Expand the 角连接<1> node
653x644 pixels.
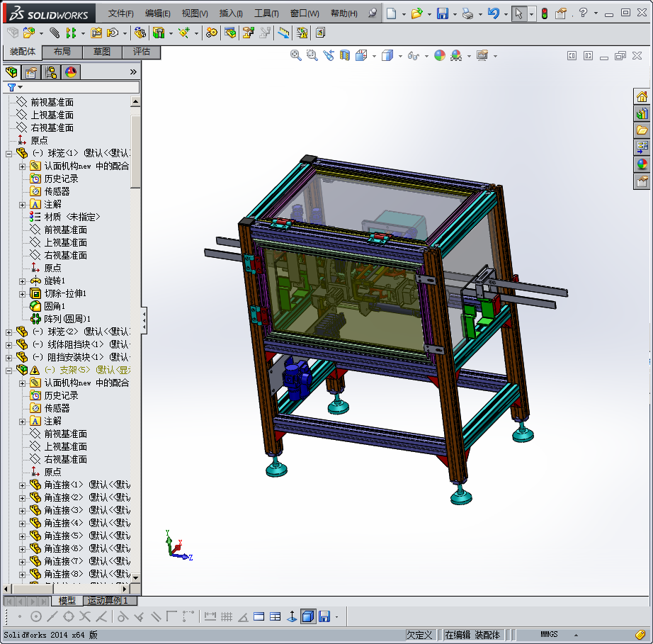click(x=23, y=485)
